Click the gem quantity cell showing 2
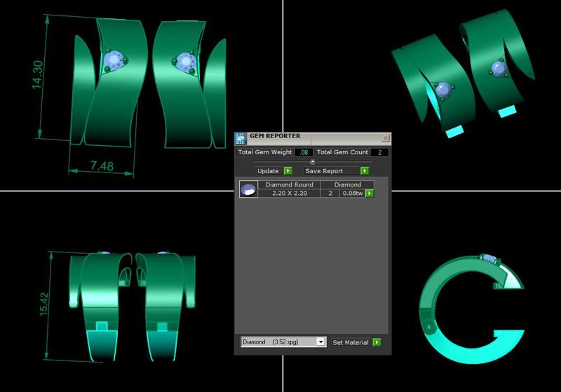This screenshot has height=392, width=561. click(x=330, y=193)
